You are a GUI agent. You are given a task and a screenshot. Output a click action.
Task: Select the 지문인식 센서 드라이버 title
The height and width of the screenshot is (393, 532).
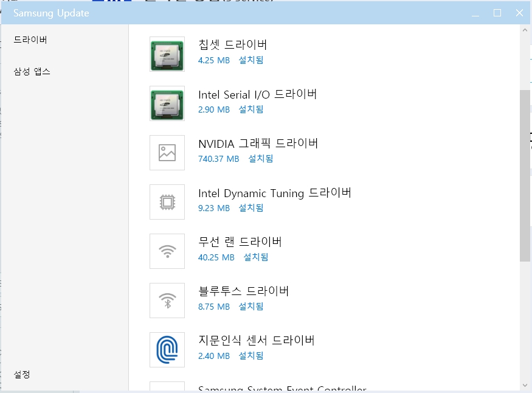coord(257,340)
